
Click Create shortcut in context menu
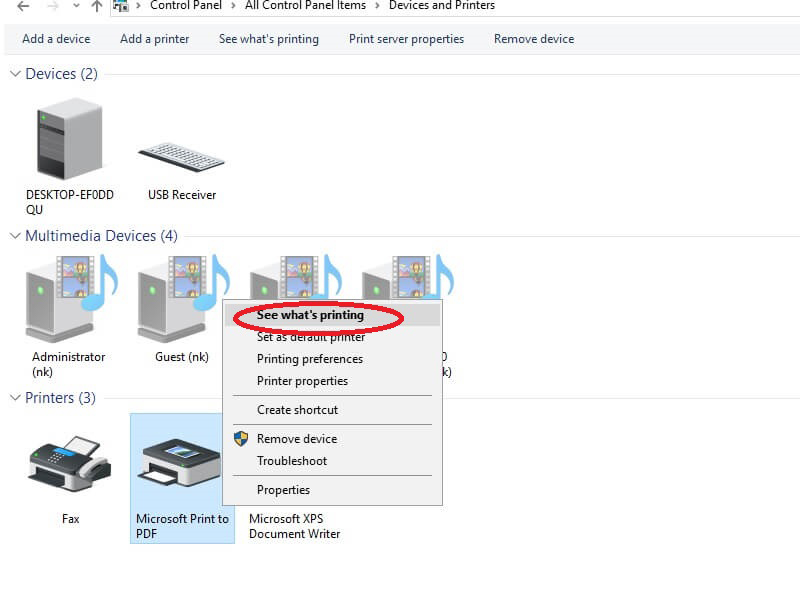pos(297,410)
